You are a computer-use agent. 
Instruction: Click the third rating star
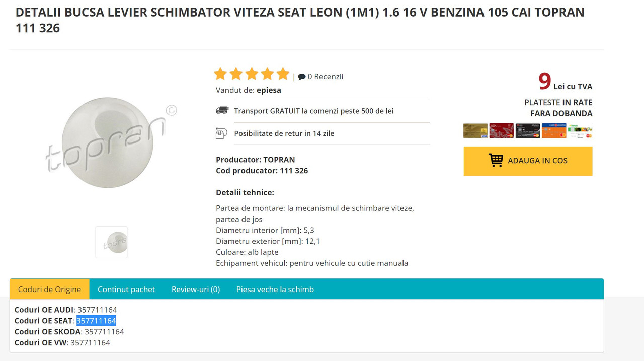[252, 75]
